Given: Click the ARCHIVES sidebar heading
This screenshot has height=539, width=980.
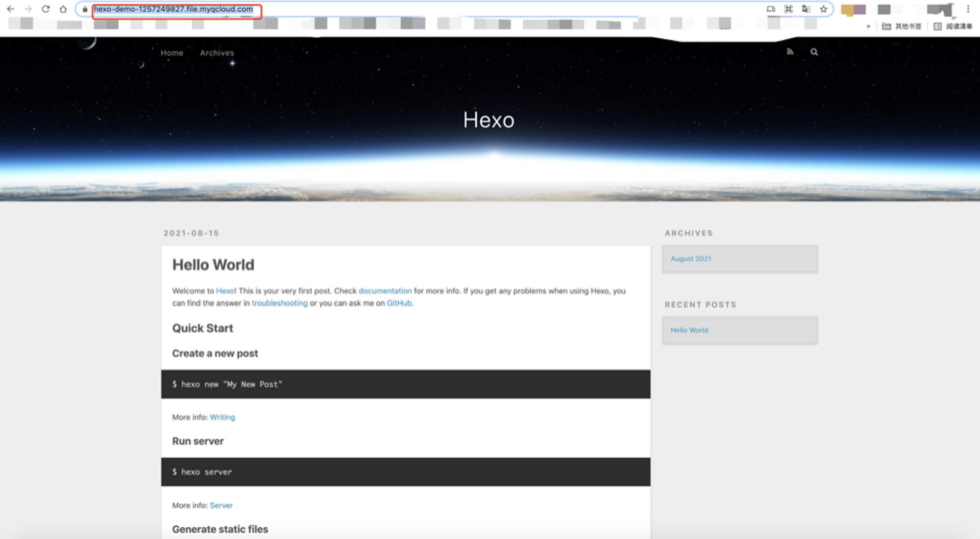Looking at the screenshot, I should [x=688, y=233].
